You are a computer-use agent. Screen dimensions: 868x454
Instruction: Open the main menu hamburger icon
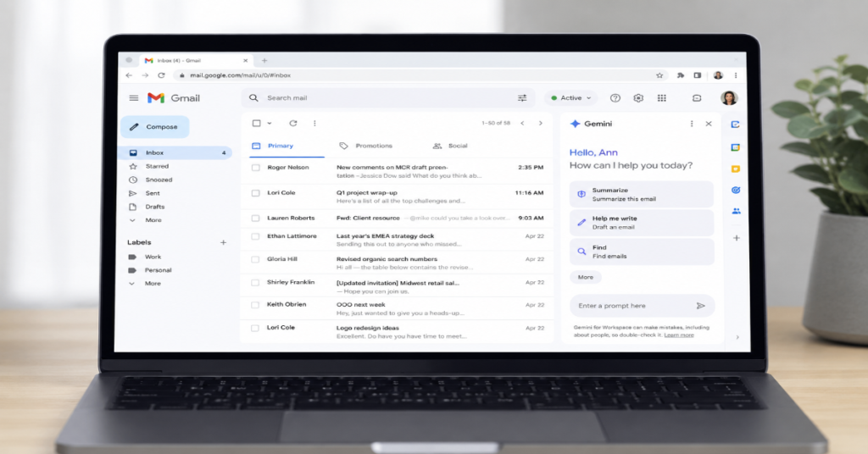134,98
